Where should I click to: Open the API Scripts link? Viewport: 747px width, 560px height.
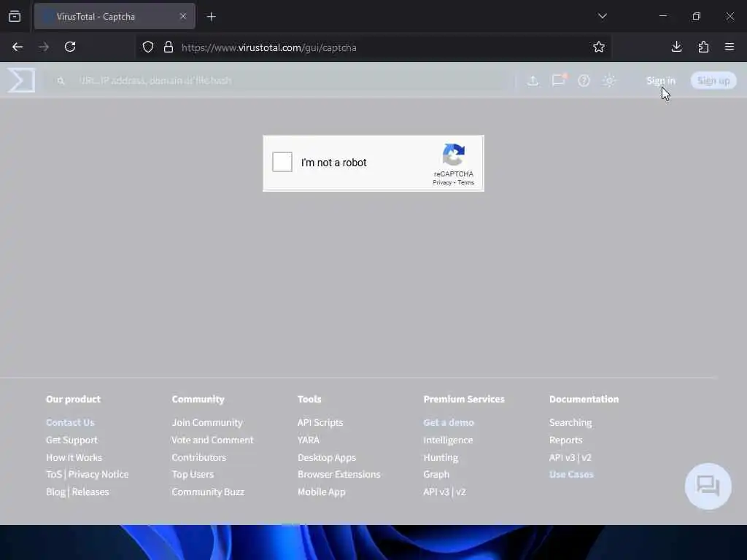[320, 422]
